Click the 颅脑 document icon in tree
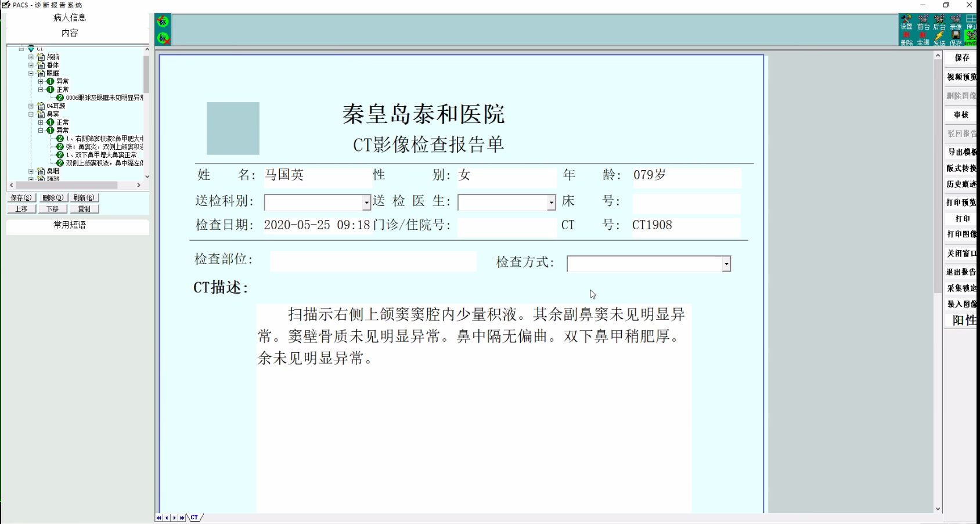 click(41, 57)
